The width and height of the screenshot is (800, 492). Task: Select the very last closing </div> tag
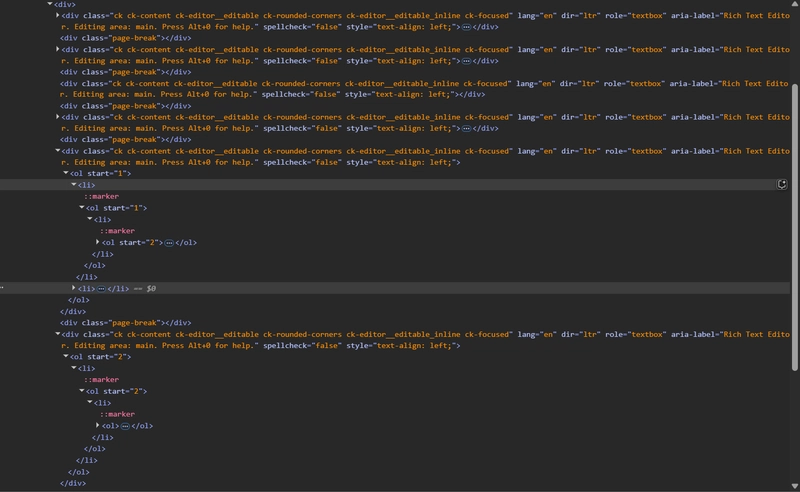point(73,483)
